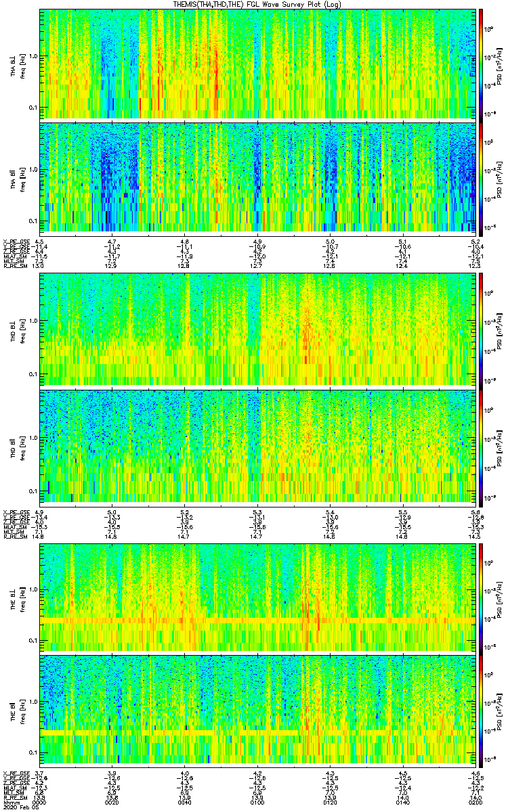Click X_RE_GSE row label under THE panels

pyautogui.click(x=16, y=773)
